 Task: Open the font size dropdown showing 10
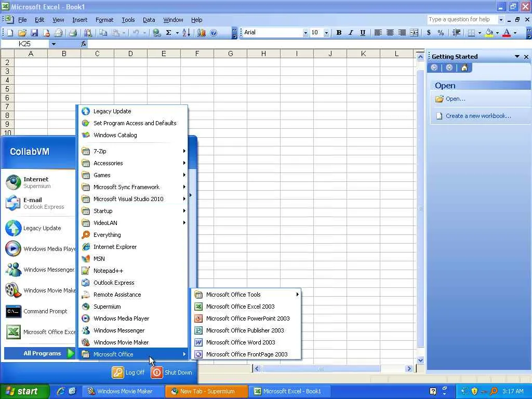(326, 33)
